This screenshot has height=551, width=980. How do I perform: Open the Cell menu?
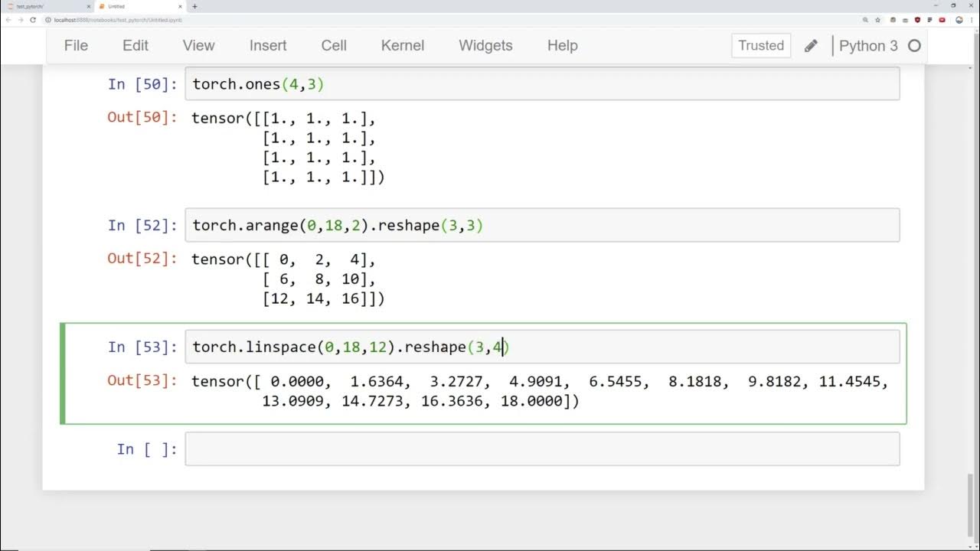pyautogui.click(x=334, y=46)
